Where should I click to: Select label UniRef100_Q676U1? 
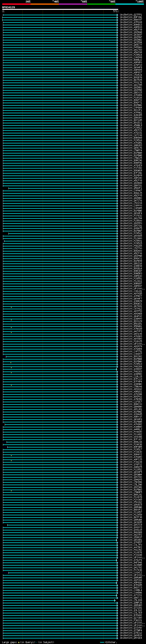tap(131, 306)
